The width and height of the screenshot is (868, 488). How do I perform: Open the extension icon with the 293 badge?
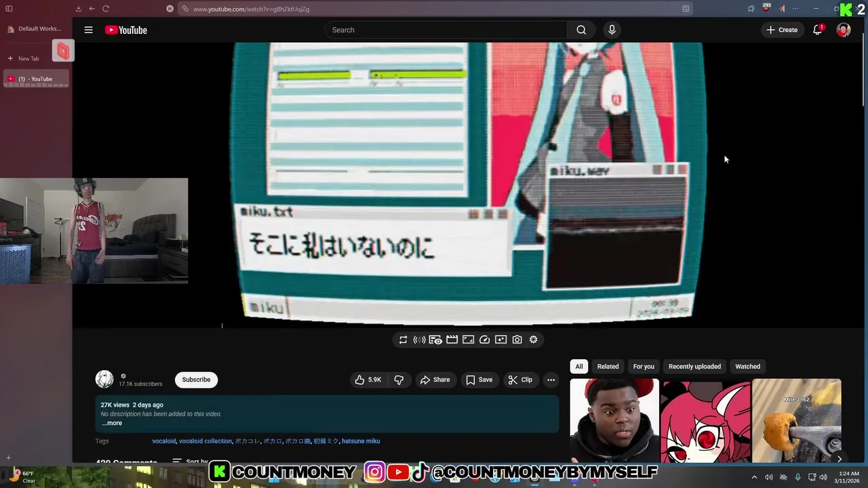pyautogui.click(x=766, y=8)
